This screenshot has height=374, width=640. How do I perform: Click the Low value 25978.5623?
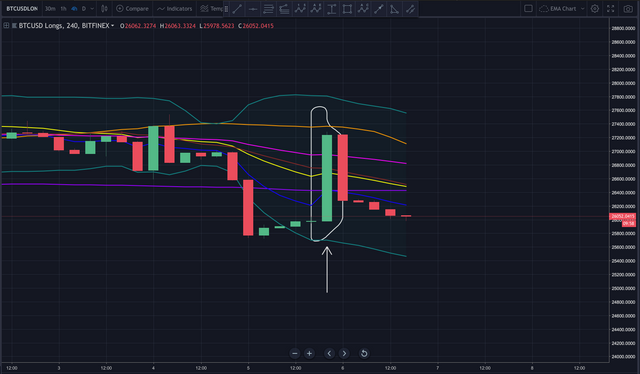219,26
